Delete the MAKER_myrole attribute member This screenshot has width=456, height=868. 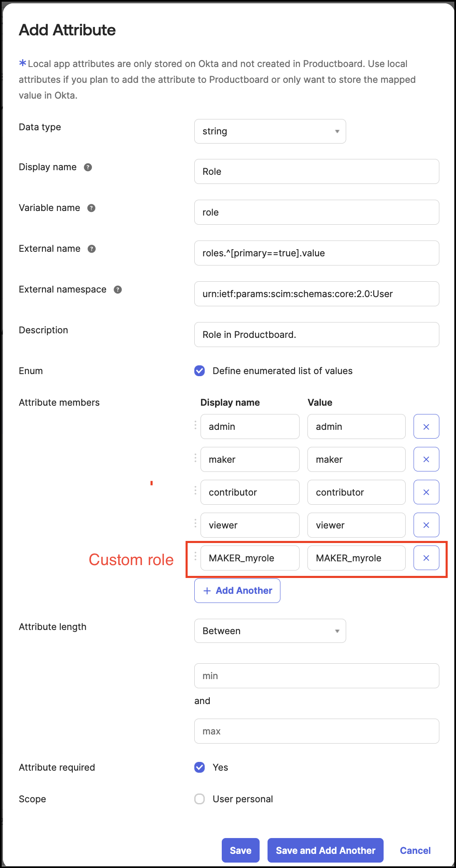426,558
